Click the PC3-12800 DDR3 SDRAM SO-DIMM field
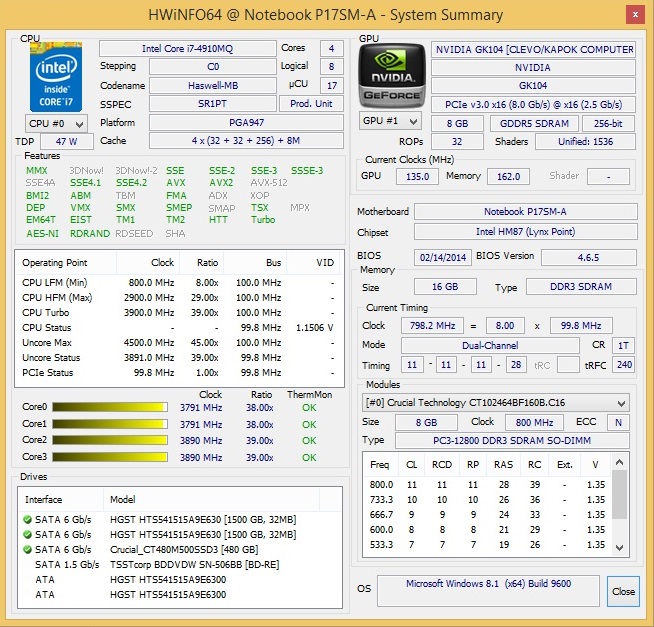Screen dimensions: 654x627 pyautogui.click(x=512, y=441)
